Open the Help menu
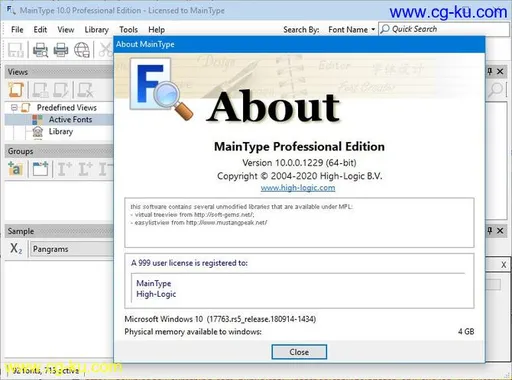The height and width of the screenshot is (380, 512). (x=156, y=30)
